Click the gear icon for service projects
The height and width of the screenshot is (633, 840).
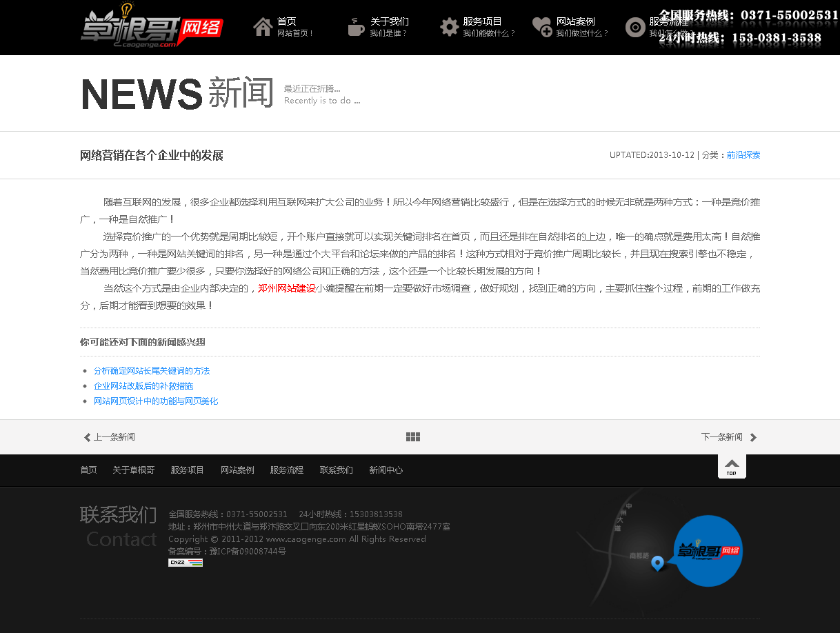point(449,27)
